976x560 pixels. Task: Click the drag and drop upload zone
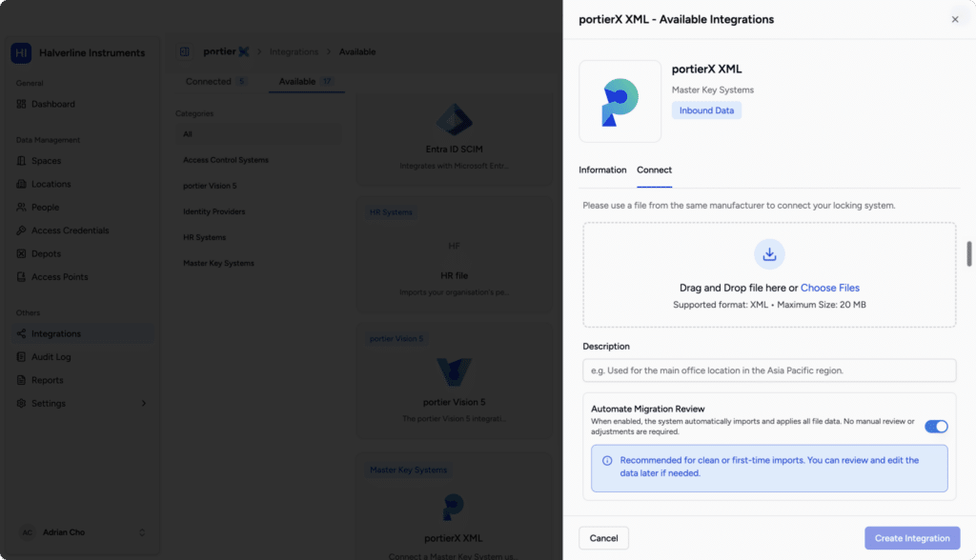click(x=769, y=274)
